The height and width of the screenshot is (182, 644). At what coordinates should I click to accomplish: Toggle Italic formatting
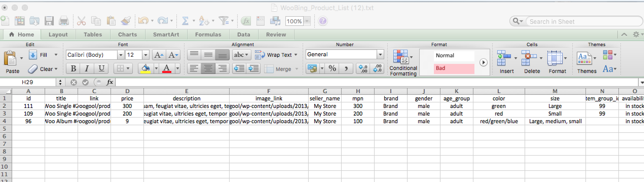pyautogui.click(x=87, y=68)
